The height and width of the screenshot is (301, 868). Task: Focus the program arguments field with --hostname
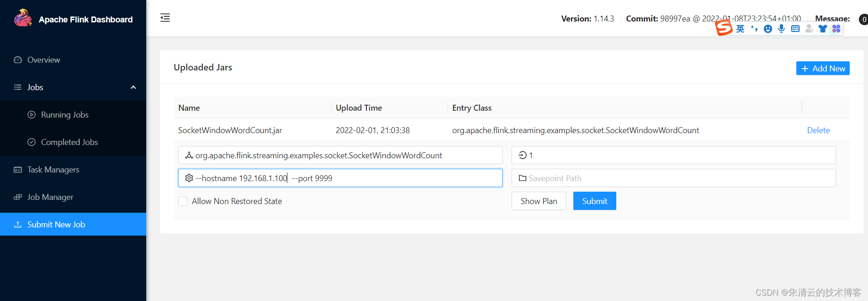click(x=340, y=178)
